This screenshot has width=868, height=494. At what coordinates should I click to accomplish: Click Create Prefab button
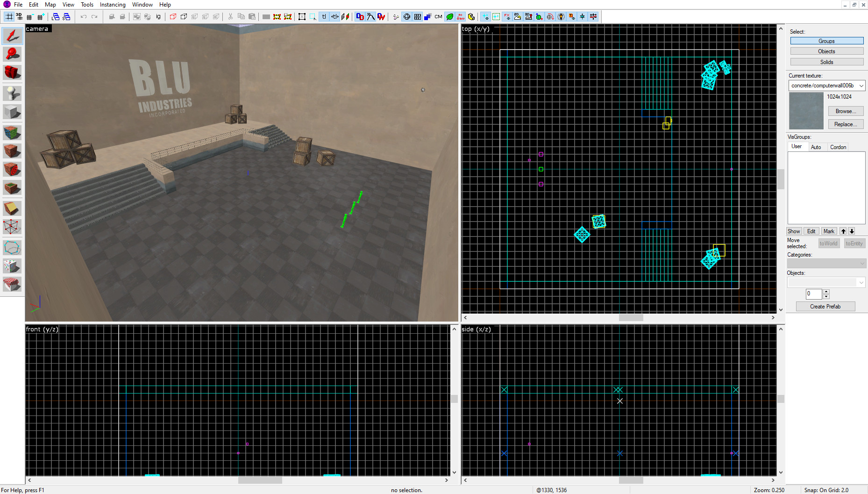(825, 307)
